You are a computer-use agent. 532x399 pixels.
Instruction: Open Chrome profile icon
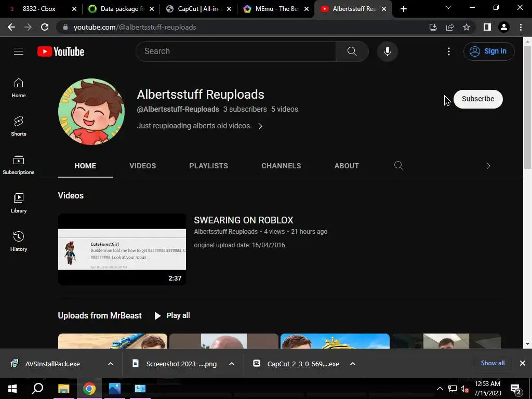(504, 27)
